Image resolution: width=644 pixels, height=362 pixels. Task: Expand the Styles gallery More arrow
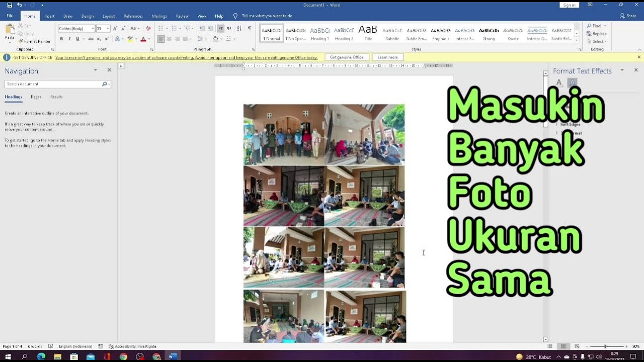577,40
